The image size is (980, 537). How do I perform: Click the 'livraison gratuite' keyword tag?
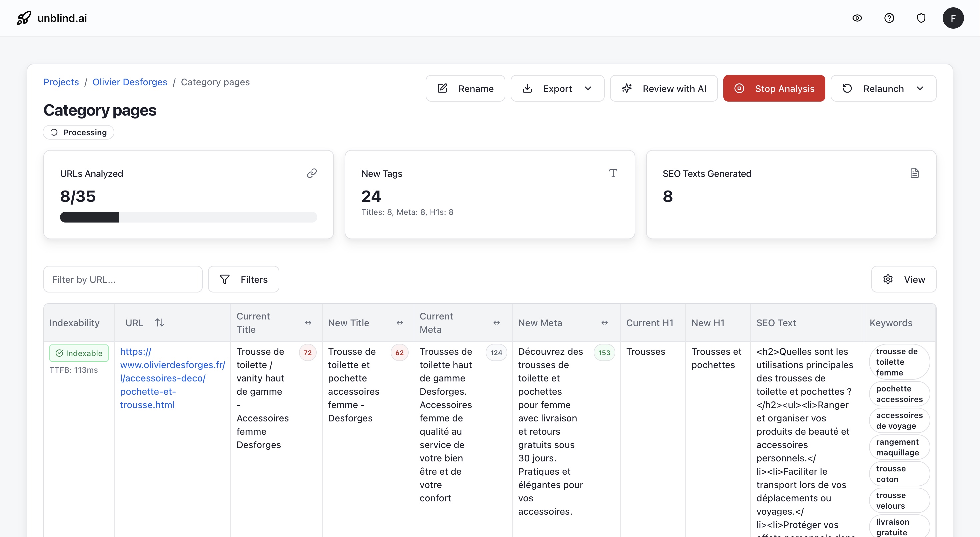coord(899,526)
